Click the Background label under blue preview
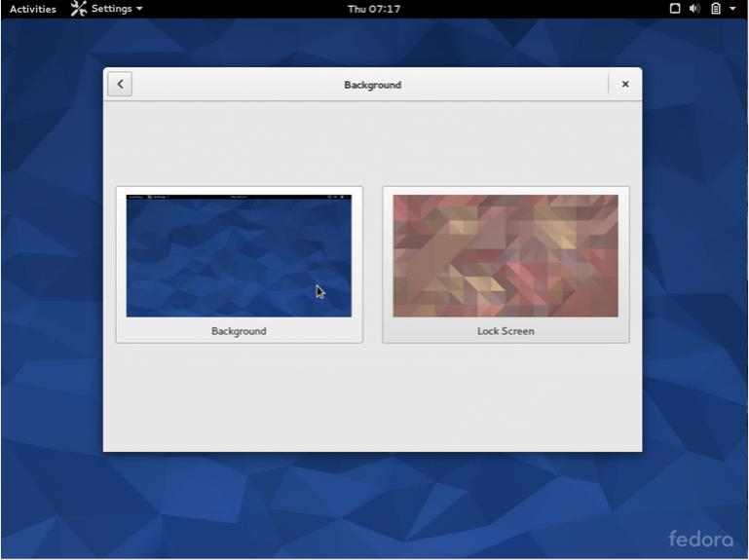This screenshot has height=560, width=749. pyautogui.click(x=239, y=331)
